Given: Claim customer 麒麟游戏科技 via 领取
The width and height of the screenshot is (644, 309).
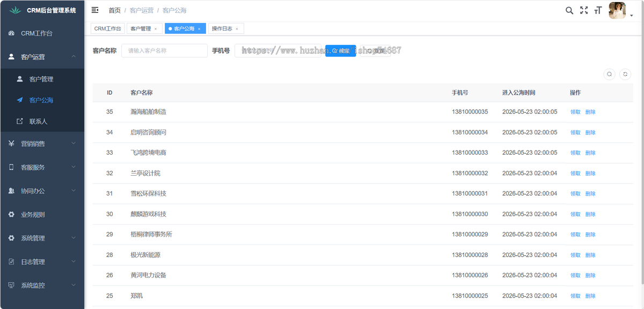Looking at the screenshot, I should 575,214.
